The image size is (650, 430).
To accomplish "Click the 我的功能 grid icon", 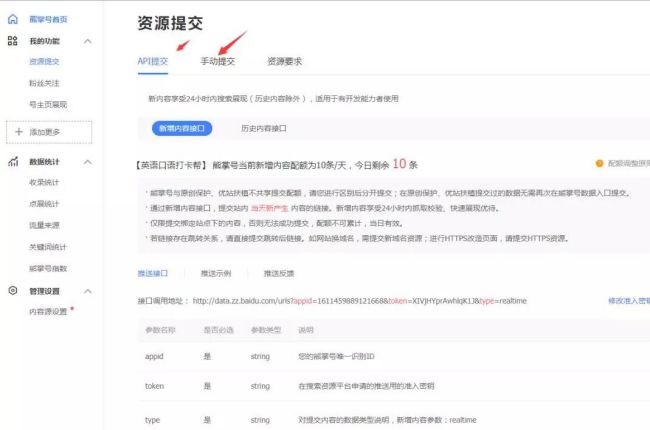I will click(13, 41).
